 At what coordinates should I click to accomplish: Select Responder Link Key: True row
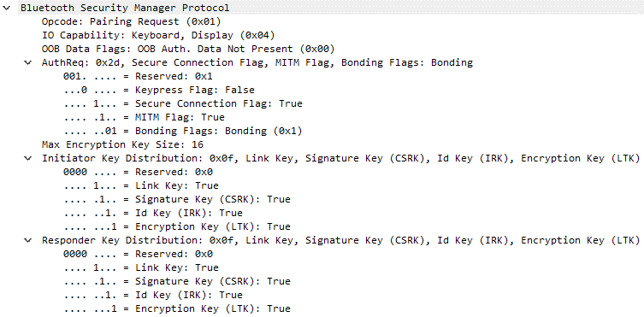[x=141, y=267]
